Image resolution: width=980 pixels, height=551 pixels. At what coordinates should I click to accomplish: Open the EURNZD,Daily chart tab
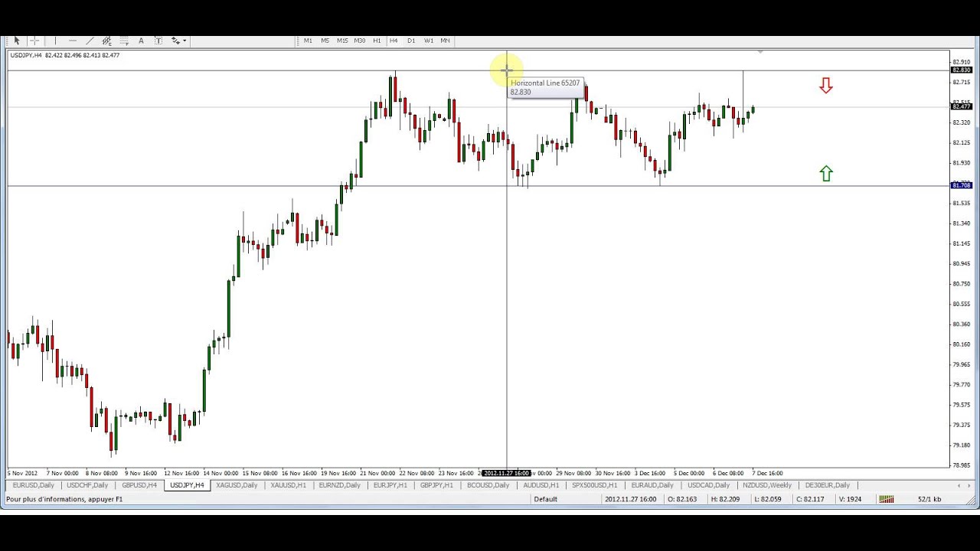(x=339, y=485)
